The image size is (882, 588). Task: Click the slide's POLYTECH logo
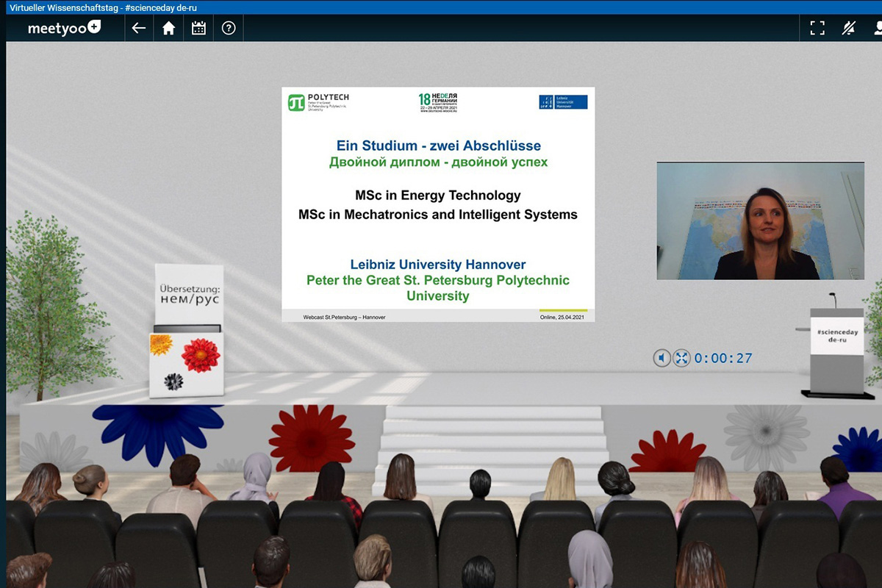(318, 102)
